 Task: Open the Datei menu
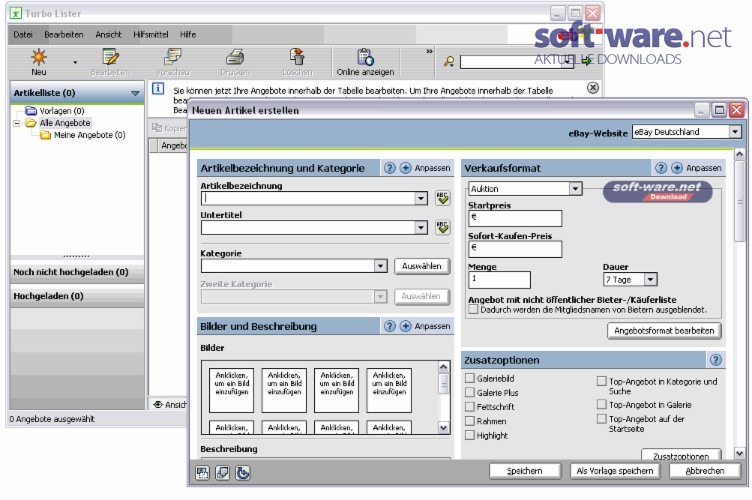point(23,35)
